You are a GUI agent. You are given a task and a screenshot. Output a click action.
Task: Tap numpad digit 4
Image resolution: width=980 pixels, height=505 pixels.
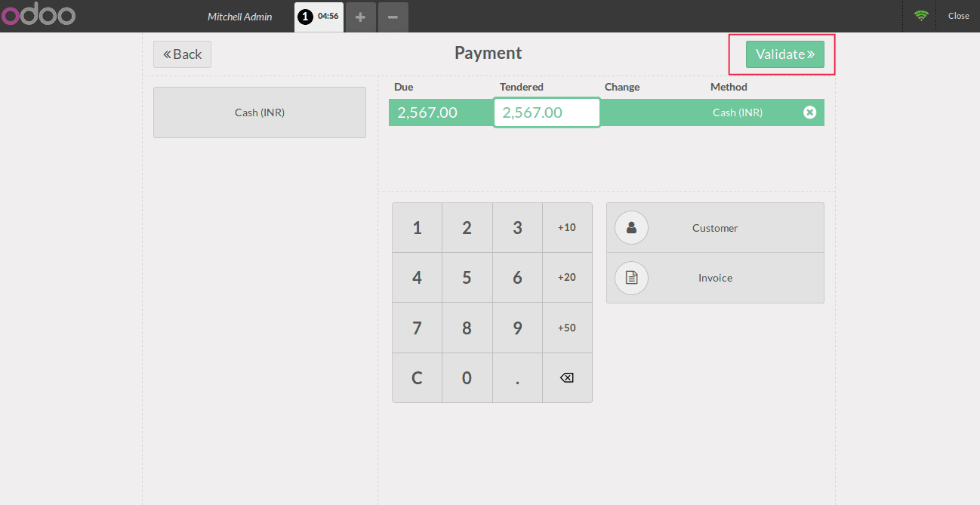[417, 277]
